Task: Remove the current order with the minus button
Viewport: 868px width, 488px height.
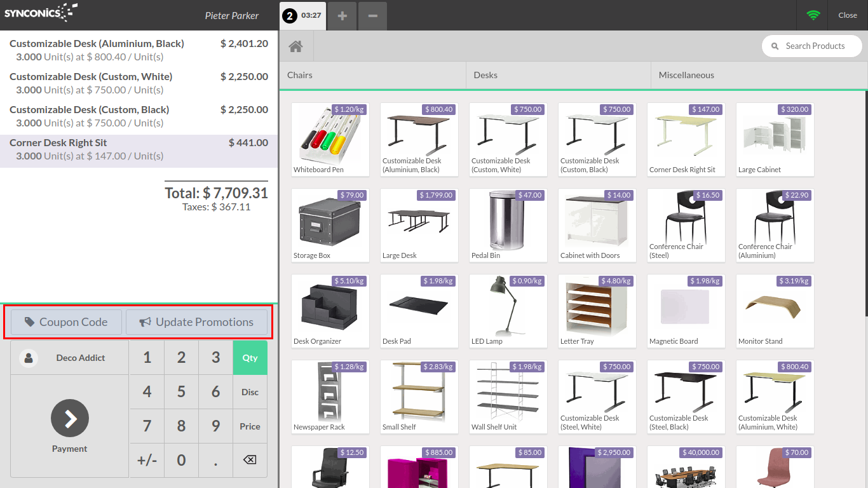Action: 373,15
